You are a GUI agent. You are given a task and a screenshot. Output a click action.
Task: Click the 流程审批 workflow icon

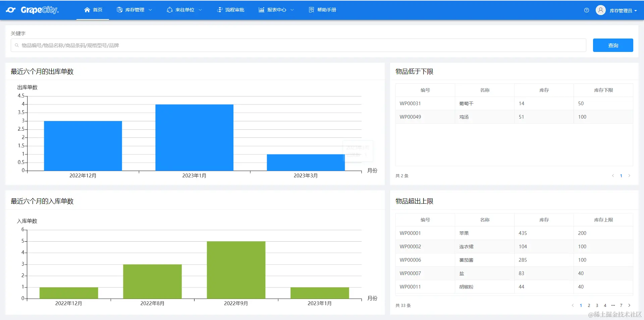[x=220, y=10]
